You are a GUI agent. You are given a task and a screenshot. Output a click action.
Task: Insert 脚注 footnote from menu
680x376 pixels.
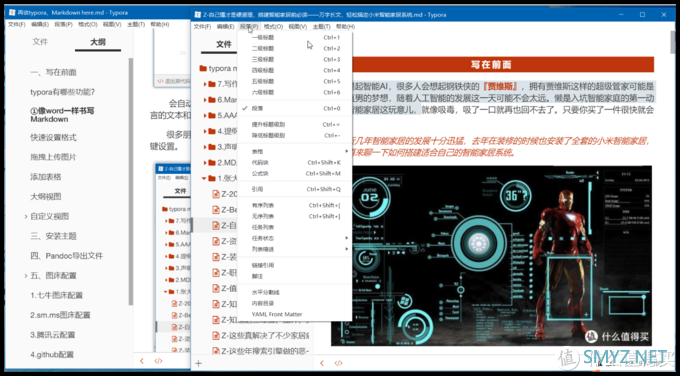295,276
